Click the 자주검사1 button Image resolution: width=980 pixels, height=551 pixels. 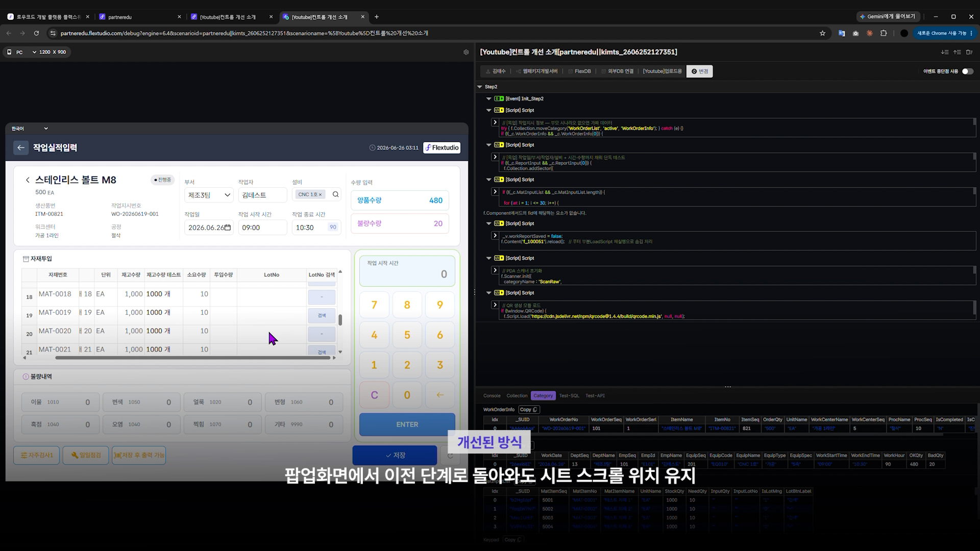37,455
